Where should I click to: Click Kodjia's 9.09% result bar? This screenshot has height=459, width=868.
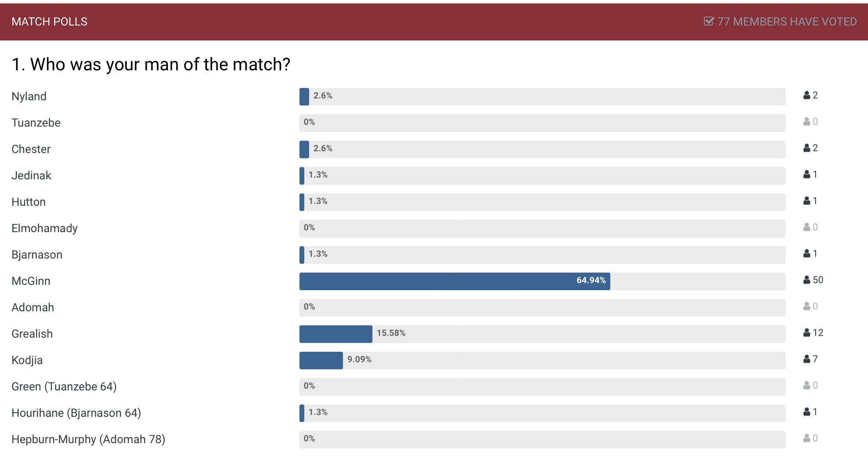(x=321, y=361)
